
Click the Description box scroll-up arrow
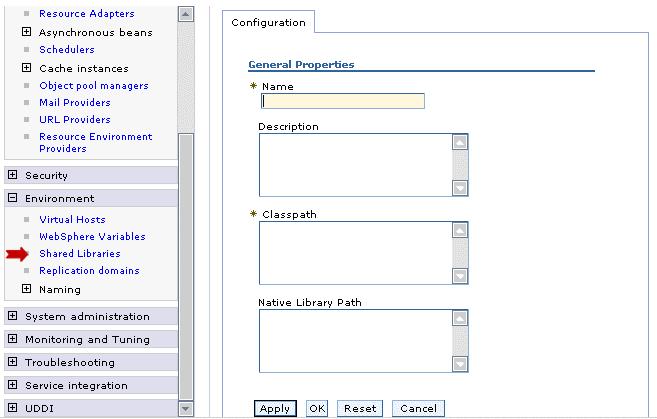click(460, 142)
